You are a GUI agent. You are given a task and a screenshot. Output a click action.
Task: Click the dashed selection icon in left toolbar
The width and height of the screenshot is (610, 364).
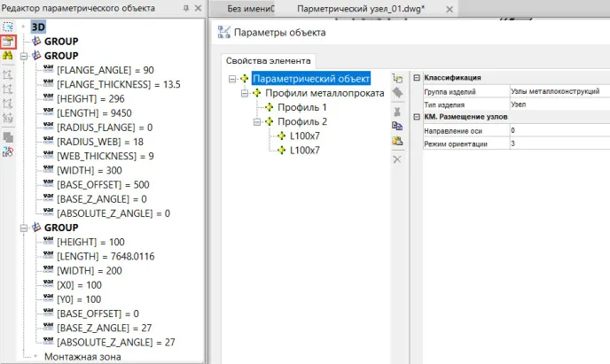[x=8, y=27]
